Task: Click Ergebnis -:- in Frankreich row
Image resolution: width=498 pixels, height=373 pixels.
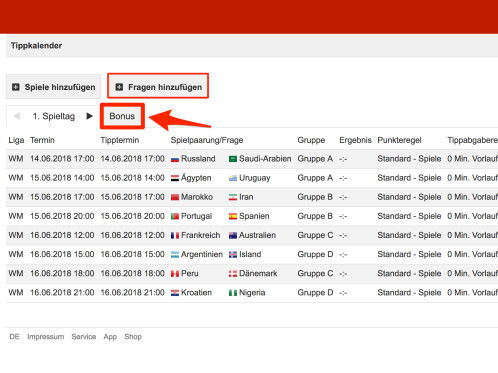Action: pyautogui.click(x=343, y=236)
